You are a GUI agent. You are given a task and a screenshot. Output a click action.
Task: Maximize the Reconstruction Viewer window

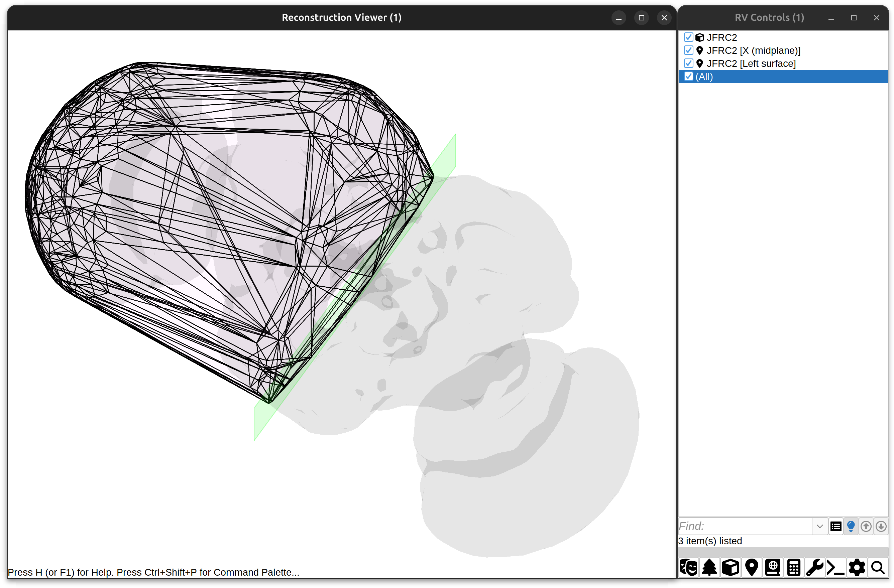[x=642, y=18]
